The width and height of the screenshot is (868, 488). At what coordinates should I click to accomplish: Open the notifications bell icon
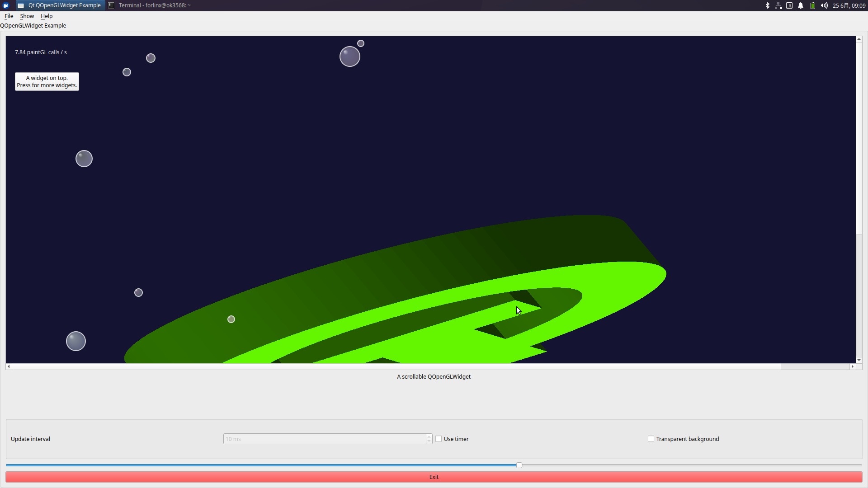[x=801, y=5]
